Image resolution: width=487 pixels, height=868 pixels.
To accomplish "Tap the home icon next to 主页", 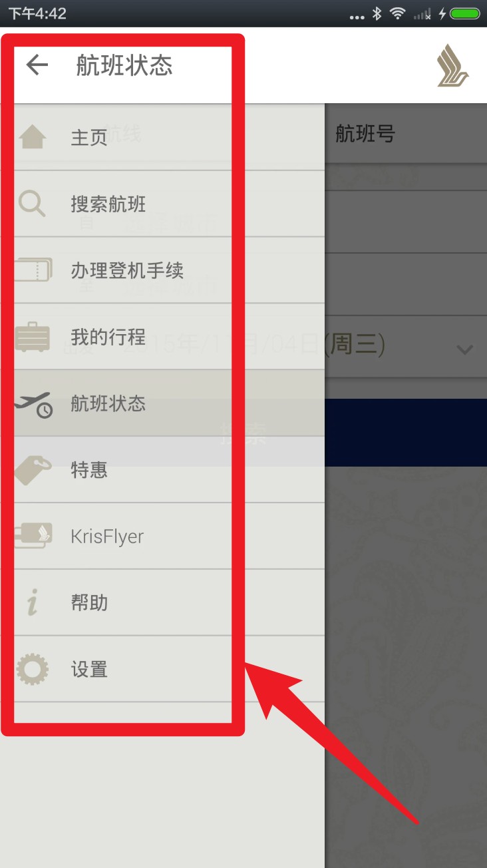I will click(33, 137).
